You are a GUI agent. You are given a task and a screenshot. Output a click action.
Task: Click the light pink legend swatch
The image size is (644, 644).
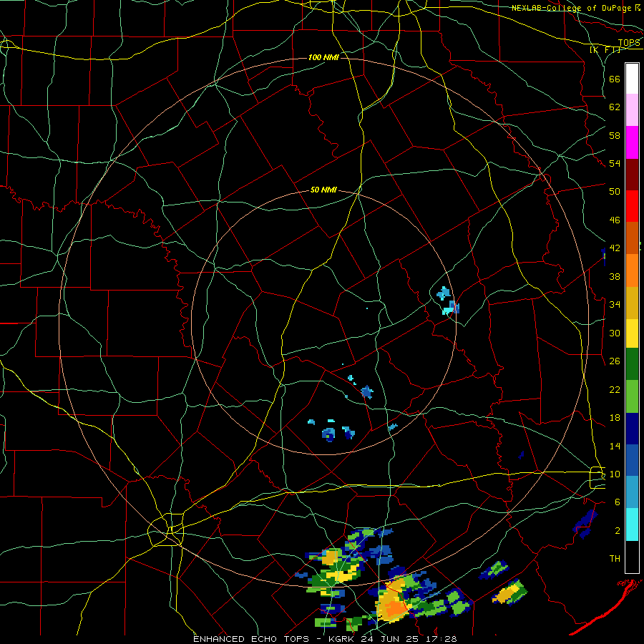point(632,110)
